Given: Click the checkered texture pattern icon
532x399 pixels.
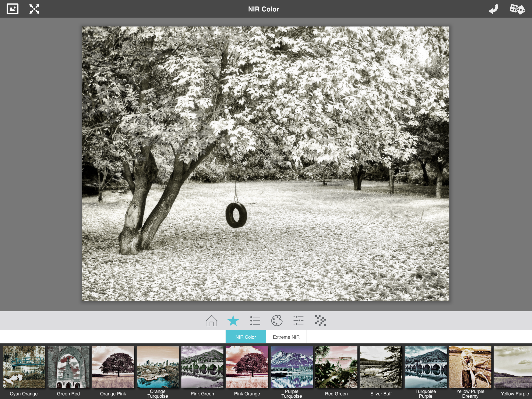Looking at the screenshot, I should tap(320, 320).
